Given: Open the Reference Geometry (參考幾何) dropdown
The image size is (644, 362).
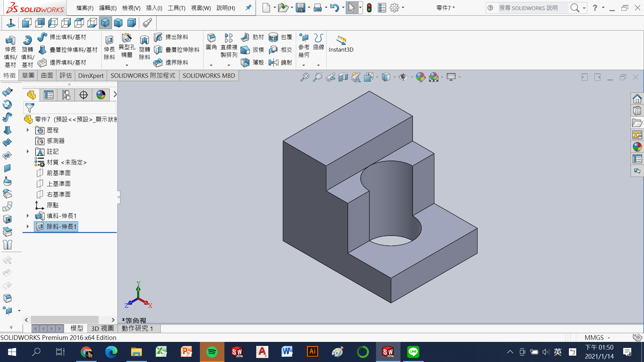Looking at the screenshot, I should (304, 65).
